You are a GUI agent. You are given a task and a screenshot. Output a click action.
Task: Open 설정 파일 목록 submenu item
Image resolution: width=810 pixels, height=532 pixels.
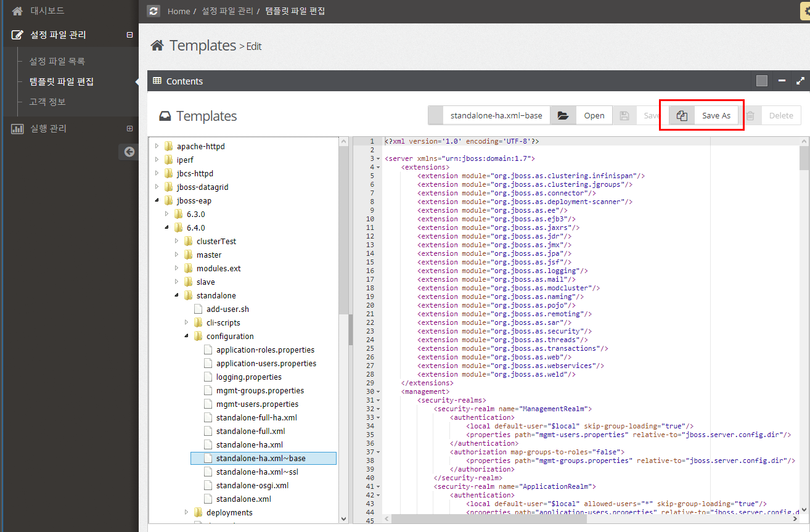(x=57, y=62)
